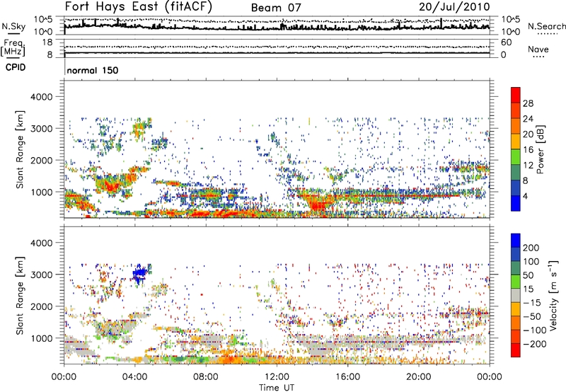
Task: Pick the dark green velocity colorbar segment
Action: pyautogui.click(x=516, y=268)
